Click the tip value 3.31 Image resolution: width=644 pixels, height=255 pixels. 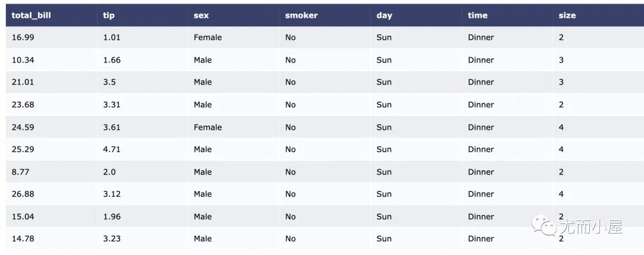[x=112, y=105]
